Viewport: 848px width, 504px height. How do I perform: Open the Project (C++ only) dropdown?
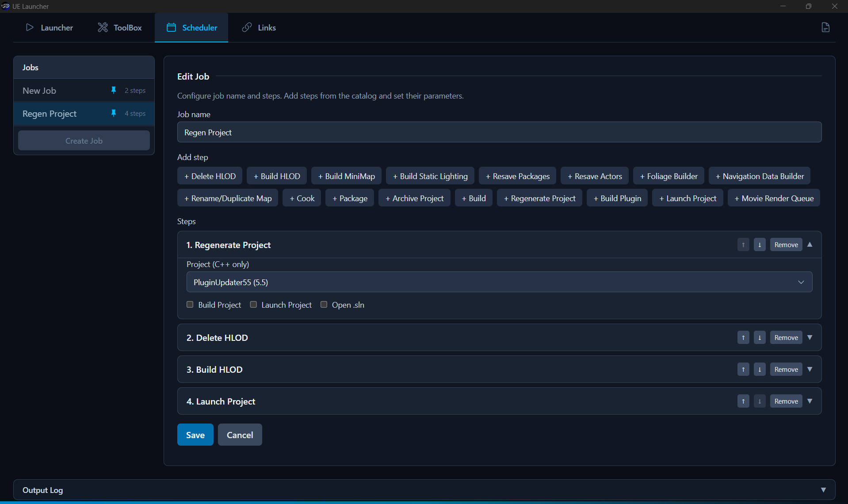pyautogui.click(x=499, y=282)
